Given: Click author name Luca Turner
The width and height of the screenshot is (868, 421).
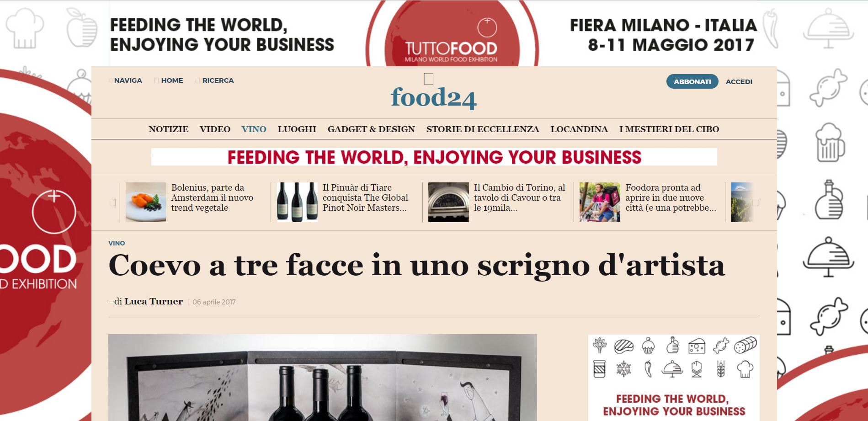Looking at the screenshot, I should 154,302.
